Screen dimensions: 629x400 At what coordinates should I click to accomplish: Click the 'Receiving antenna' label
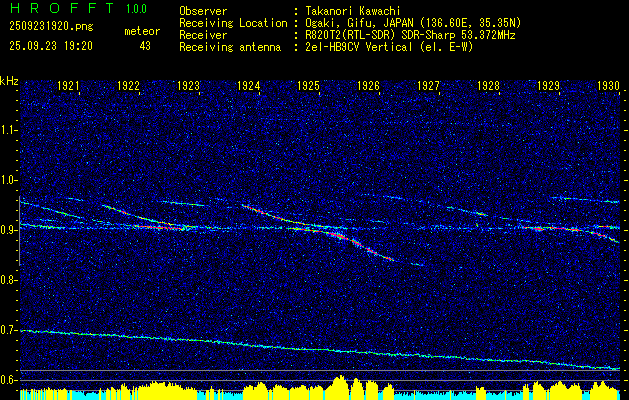click(230, 47)
